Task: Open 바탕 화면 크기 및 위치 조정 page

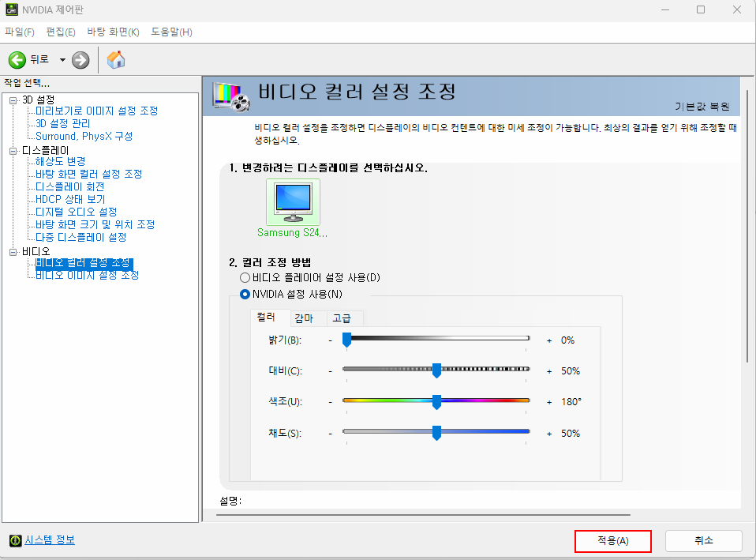Action: [95, 224]
